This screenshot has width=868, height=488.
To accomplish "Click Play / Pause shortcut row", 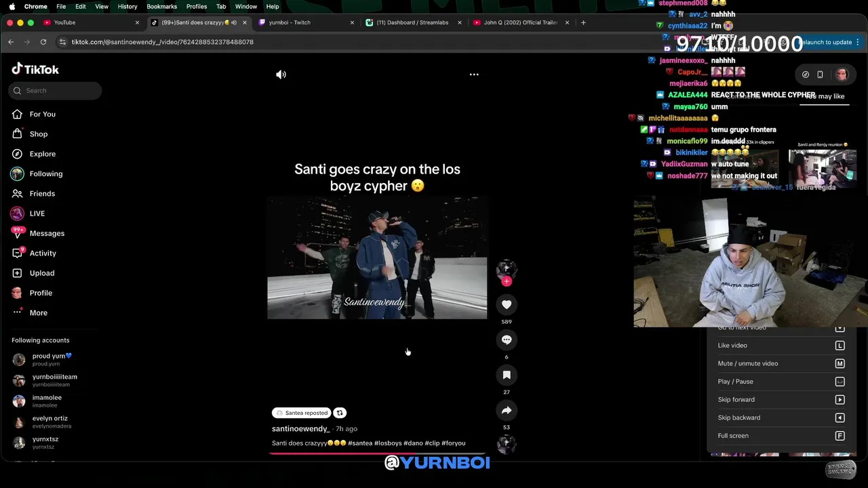I will click(781, 382).
